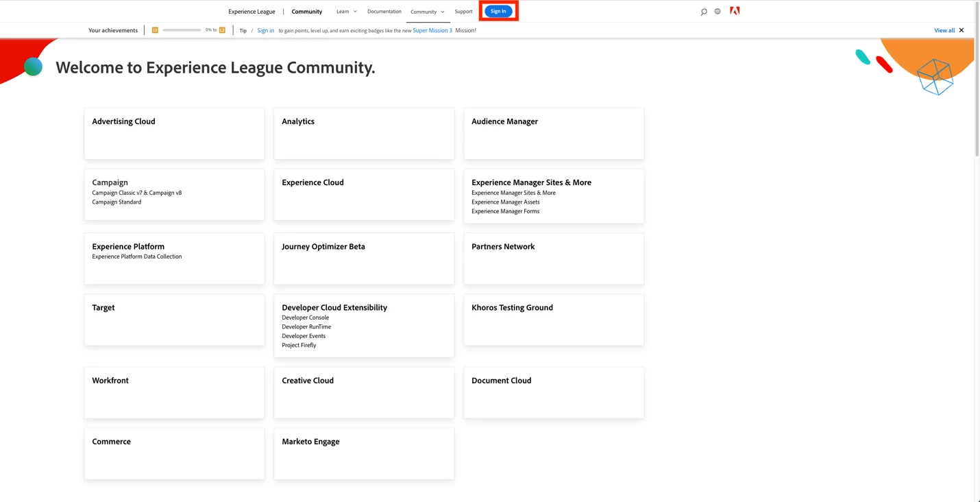Viewport: 980px width, 502px height.
Task: Click the page vertical scrollbar
Action: coord(977,80)
